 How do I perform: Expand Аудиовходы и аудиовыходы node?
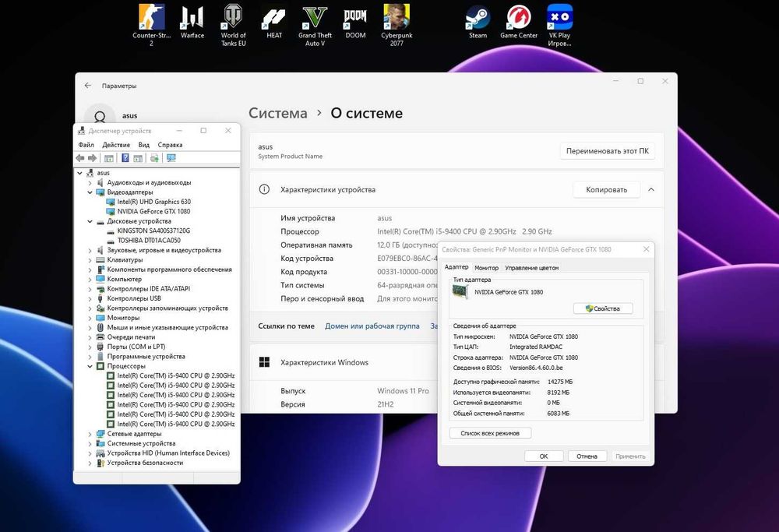click(90, 183)
